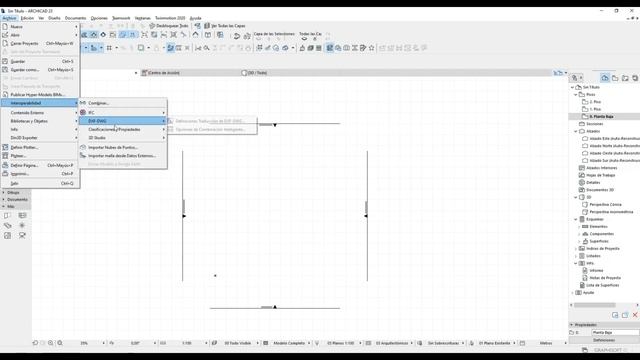Collapse the Alzados tree folder
The width and height of the screenshot is (640, 360).
576,131
